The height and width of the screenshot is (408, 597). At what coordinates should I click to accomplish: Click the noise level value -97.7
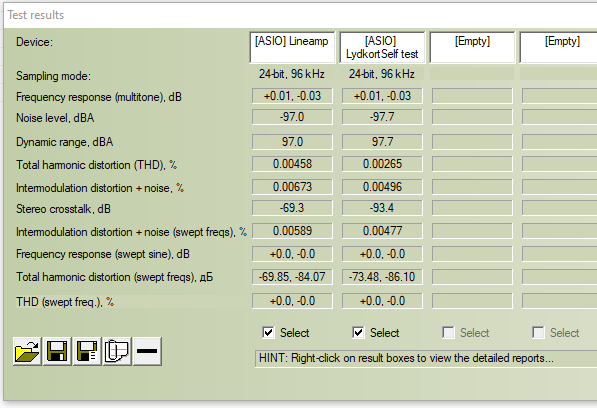point(382,117)
